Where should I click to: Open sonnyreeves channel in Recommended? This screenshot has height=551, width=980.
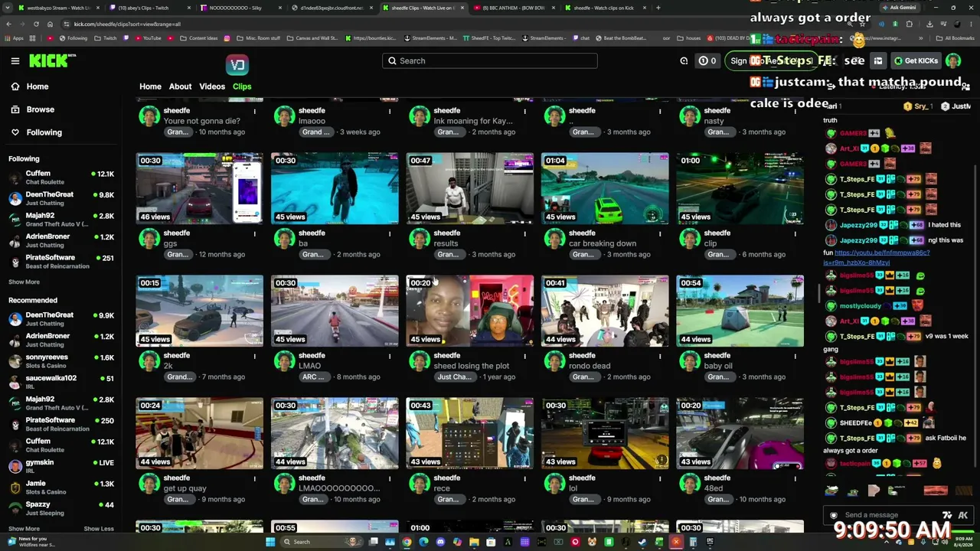[61, 361]
